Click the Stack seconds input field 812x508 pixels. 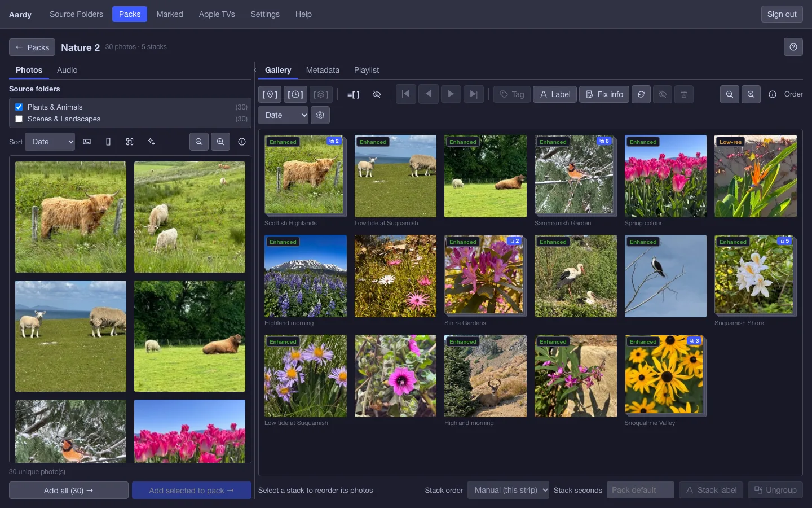click(640, 490)
